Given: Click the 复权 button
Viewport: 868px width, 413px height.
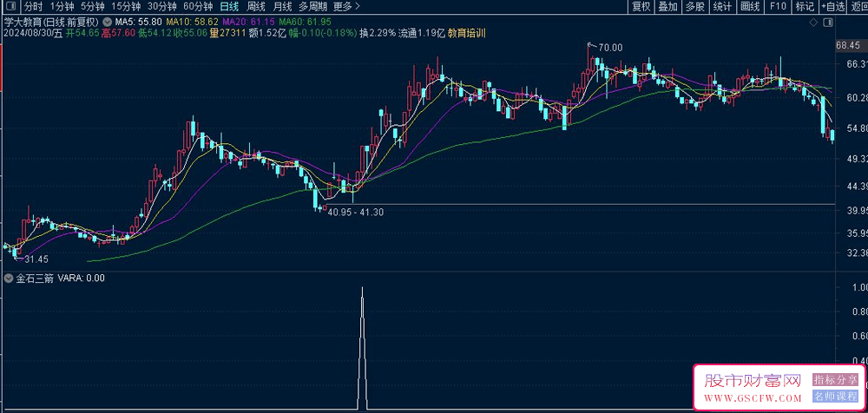Looking at the screenshot, I should (641, 7).
